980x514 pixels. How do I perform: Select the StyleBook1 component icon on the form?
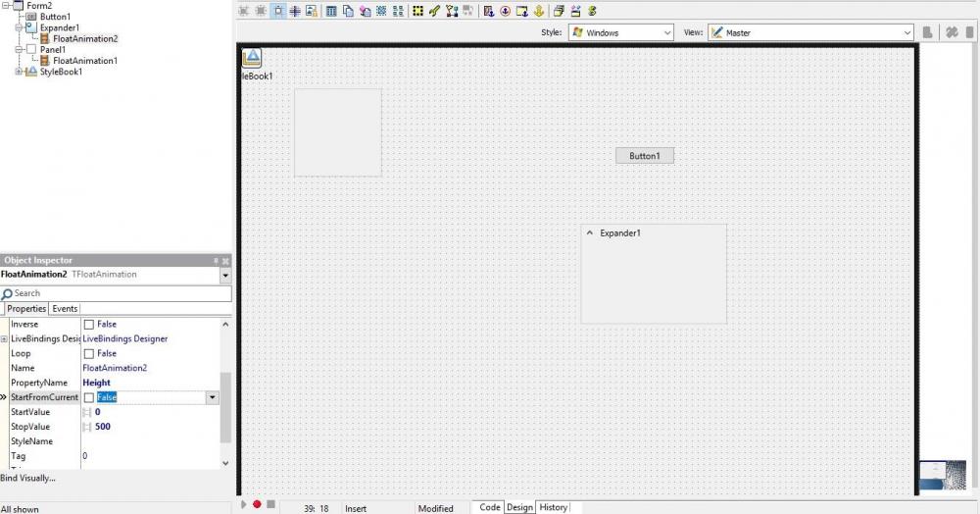pyautogui.click(x=251, y=58)
